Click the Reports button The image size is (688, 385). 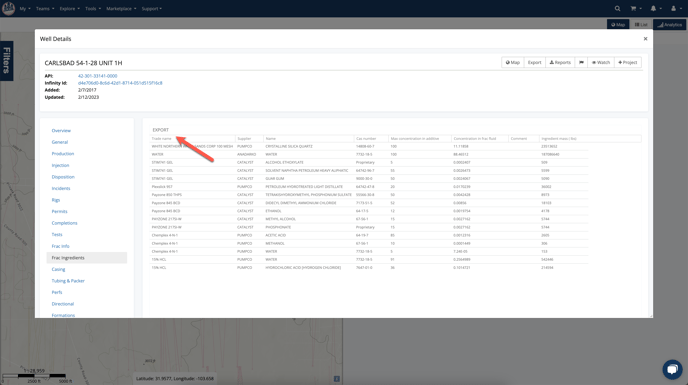pos(560,62)
